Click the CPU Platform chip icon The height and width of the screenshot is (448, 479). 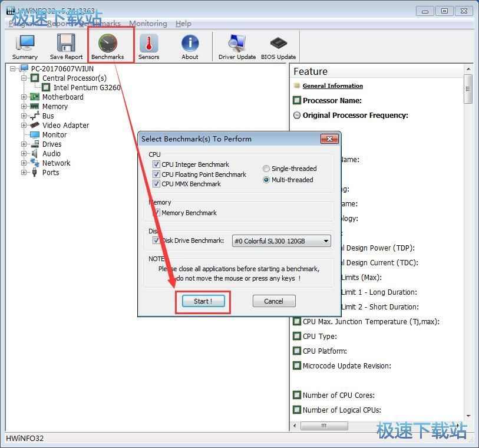[296, 351]
